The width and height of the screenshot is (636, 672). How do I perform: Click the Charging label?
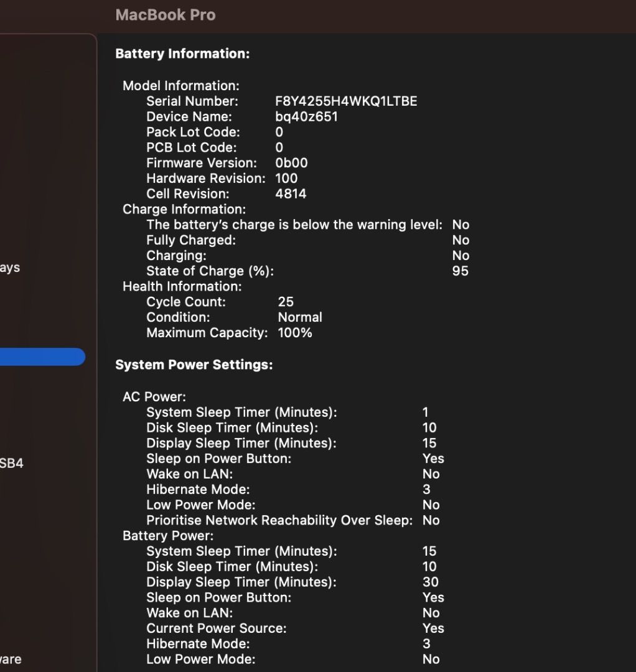[177, 256]
